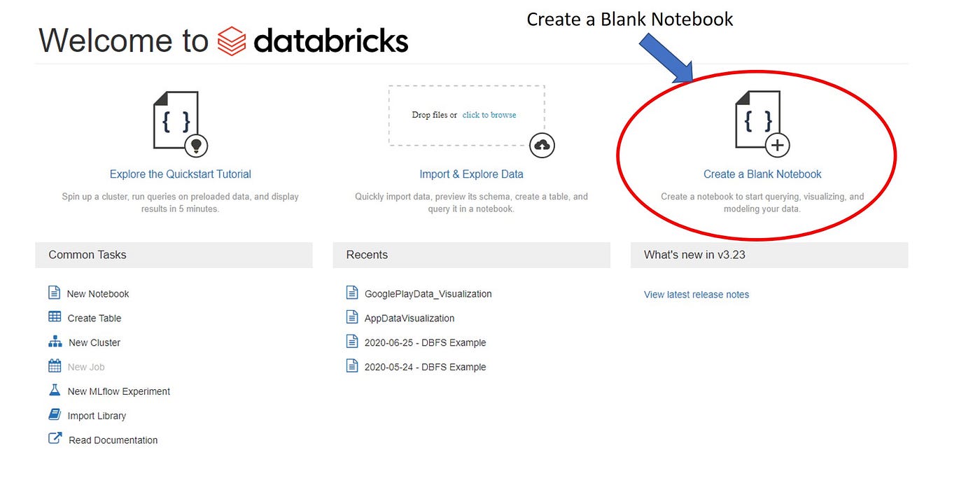Click the 'click to browse' link
Viewport: 980px width, 497px height.
(x=489, y=115)
